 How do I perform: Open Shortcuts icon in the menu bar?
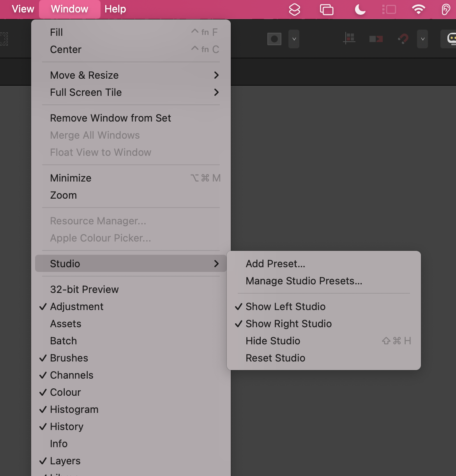[295, 9]
